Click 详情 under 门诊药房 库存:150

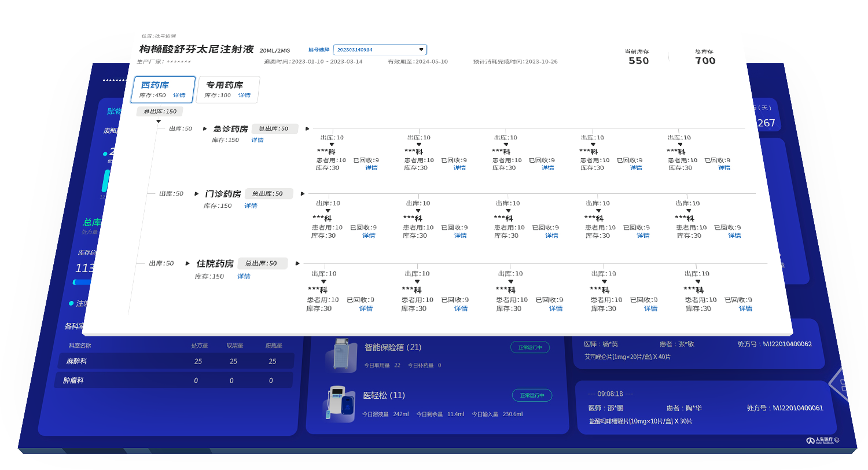[x=251, y=206]
